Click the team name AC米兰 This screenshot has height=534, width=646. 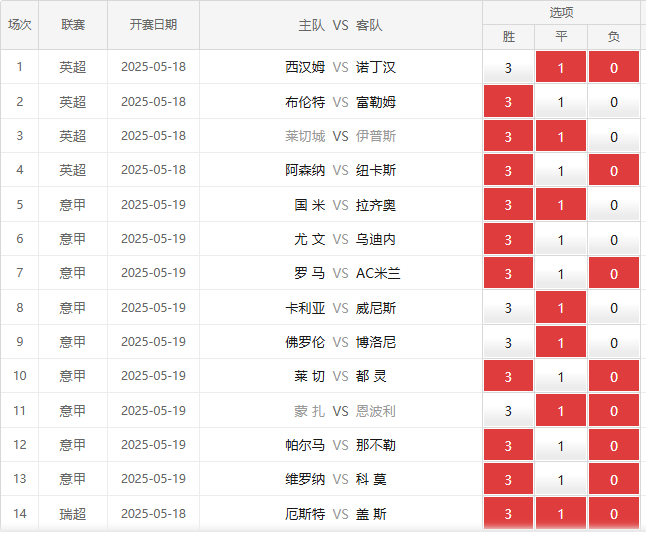378,273
